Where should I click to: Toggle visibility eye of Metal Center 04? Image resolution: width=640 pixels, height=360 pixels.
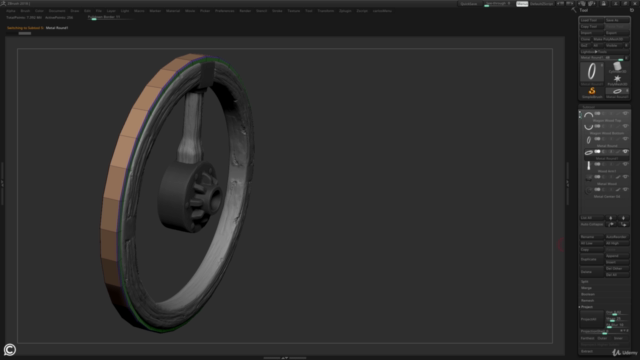pyautogui.click(x=625, y=189)
